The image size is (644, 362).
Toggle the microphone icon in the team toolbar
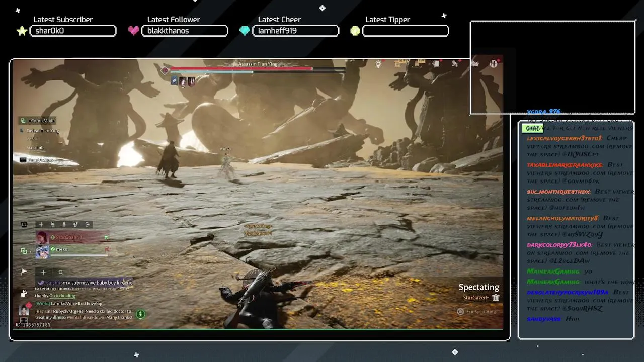point(64,224)
